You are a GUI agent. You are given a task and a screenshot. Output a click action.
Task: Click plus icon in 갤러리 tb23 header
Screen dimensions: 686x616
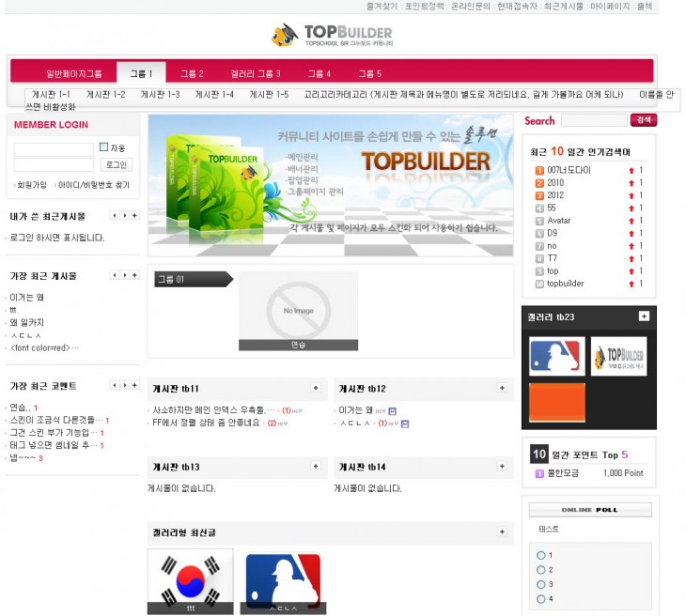pos(644,316)
